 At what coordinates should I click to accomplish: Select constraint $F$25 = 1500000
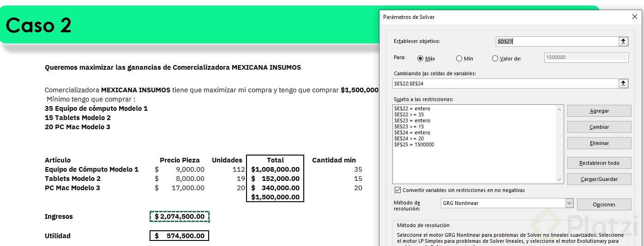(x=414, y=144)
